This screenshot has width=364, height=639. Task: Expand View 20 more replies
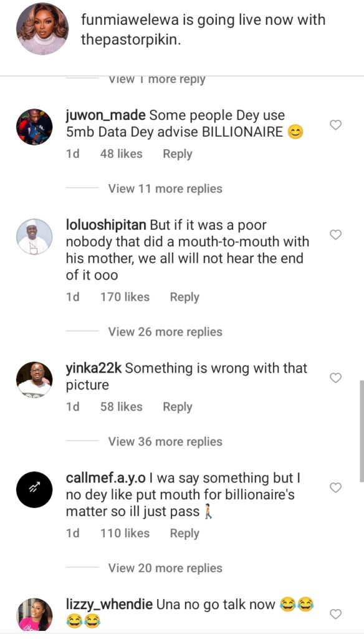(x=165, y=568)
